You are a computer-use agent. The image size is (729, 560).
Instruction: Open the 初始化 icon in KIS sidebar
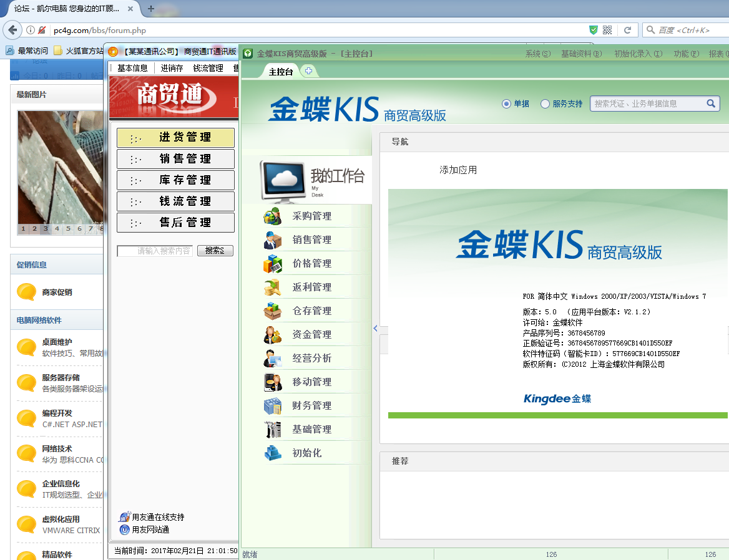pyautogui.click(x=273, y=453)
